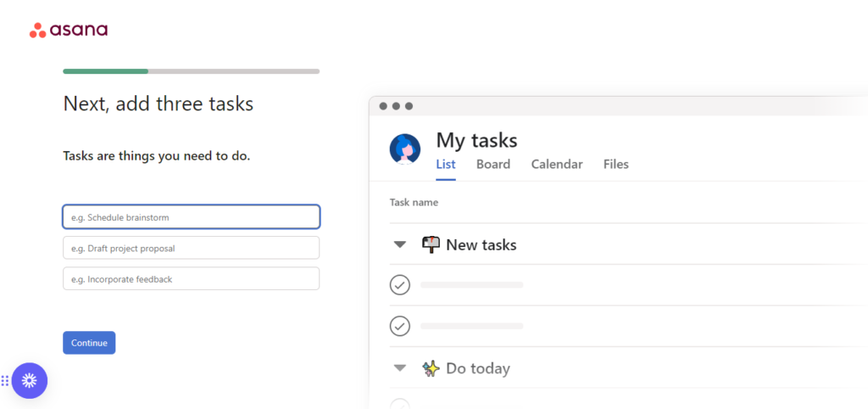The height and width of the screenshot is (409, 868).
Task: Click the sparkles emoji beside Do today
Action: tap(431, 368)
